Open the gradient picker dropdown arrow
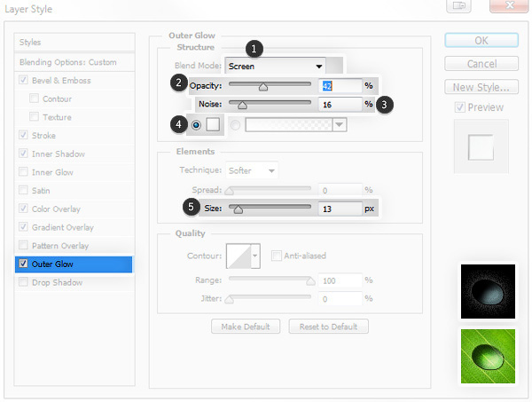This screenshot has height=402, width=532. [340, 124]
